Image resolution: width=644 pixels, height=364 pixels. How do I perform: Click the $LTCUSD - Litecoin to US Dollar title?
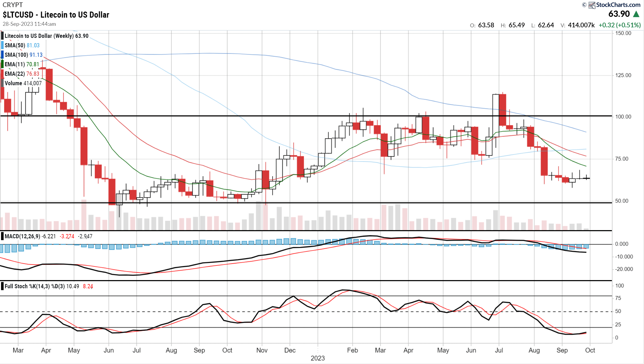(x=56, y=15)
